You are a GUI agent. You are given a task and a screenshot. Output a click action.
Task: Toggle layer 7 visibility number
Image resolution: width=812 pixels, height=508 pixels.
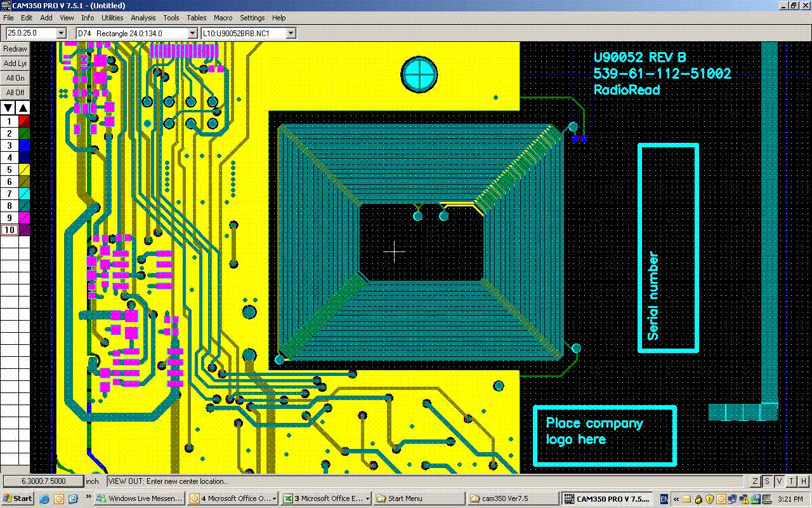(9, 194)
